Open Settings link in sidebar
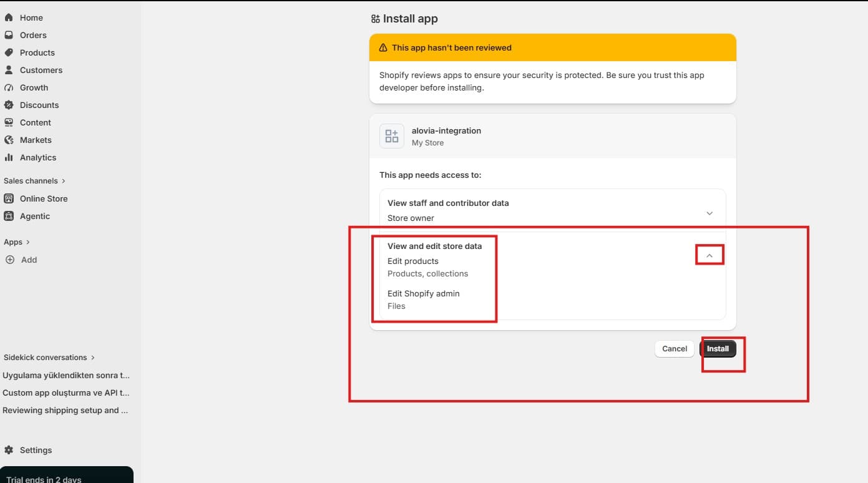The width and height of the screenshot is (868, 483). pyautogui.click(x=36, y=450)
